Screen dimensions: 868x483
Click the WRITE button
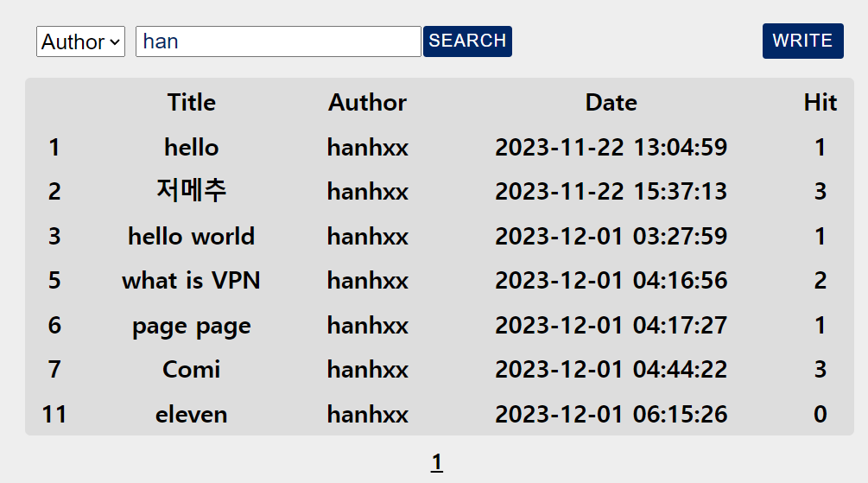pos(802,41)
